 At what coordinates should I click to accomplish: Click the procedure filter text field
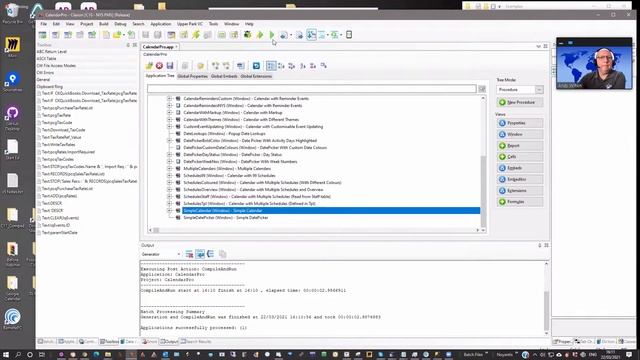(312, 89)
